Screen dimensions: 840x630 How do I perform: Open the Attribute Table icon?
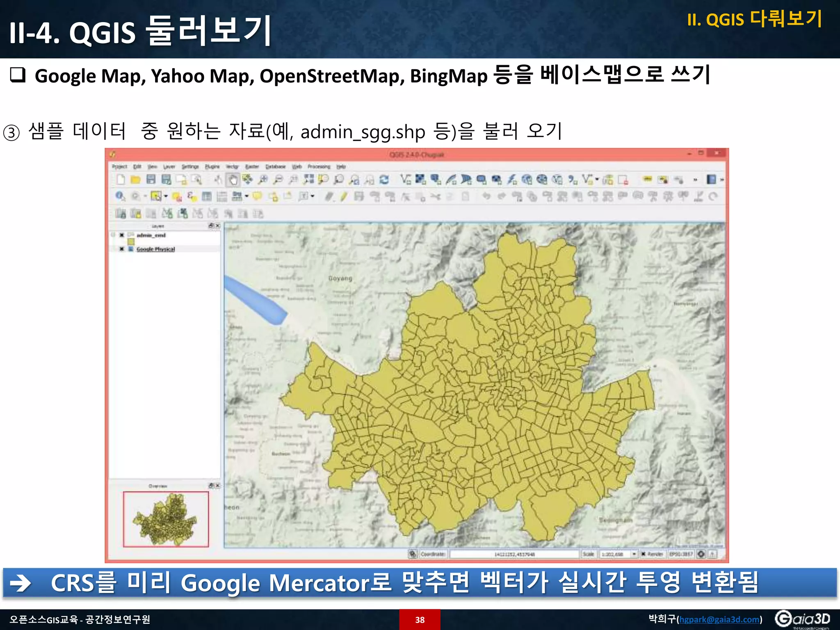(x=207, y=196)
